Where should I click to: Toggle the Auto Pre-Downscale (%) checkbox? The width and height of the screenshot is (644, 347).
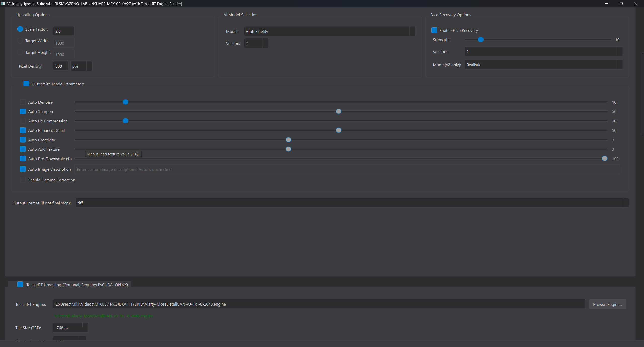coord(23,158)
